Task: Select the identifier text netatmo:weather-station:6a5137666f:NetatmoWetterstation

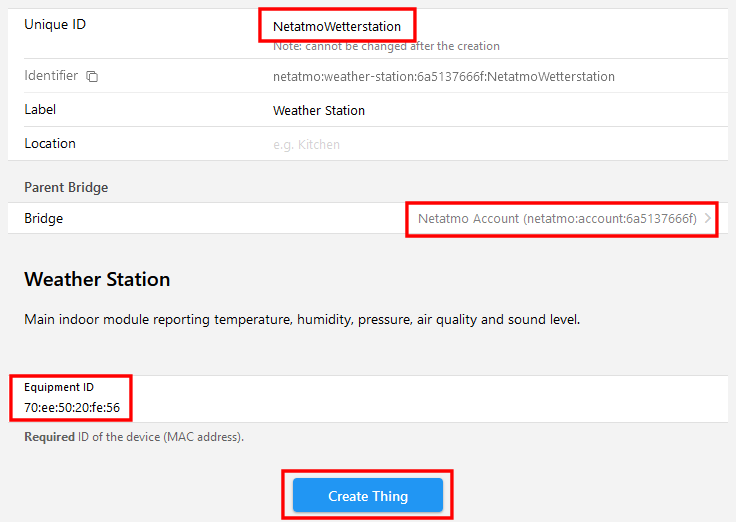Action: [444, 77]
